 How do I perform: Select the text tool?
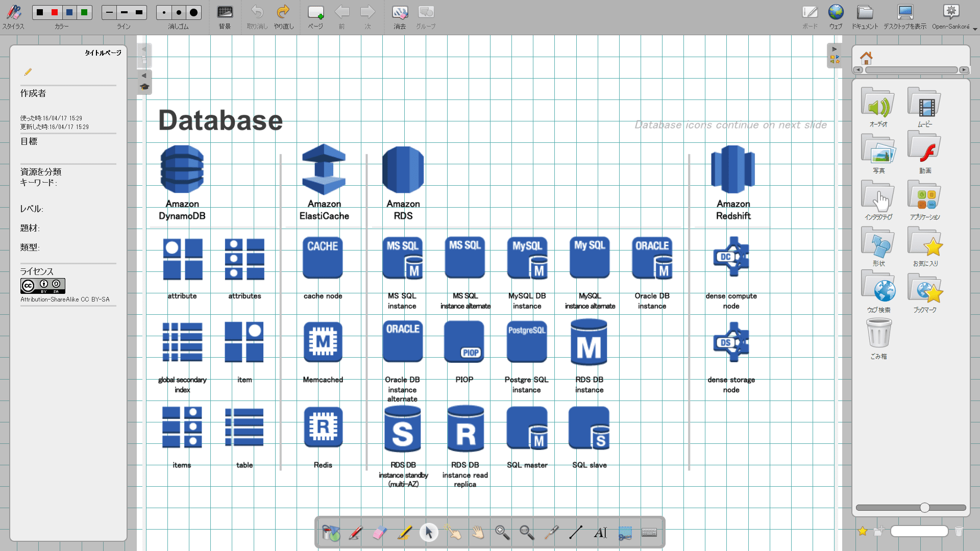click(600, 533)
